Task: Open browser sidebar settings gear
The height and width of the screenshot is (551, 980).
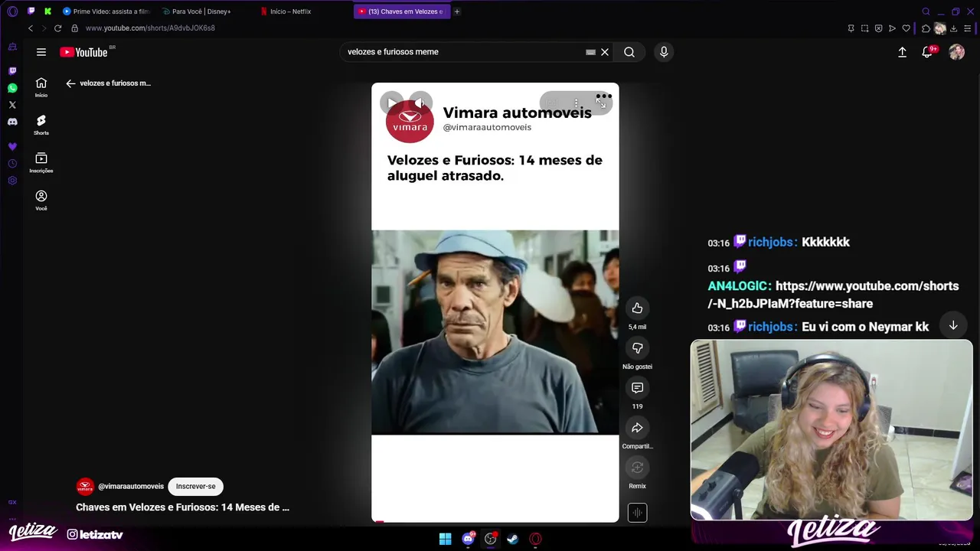Action: (x=12, y=181)
